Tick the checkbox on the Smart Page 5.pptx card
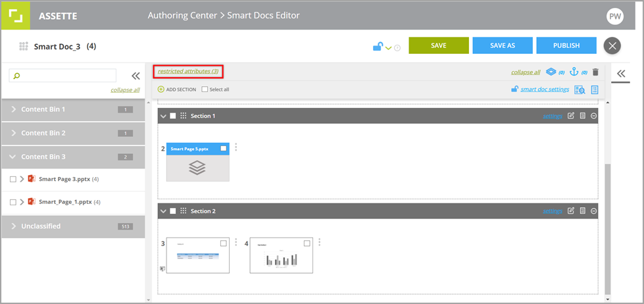Viewport: 644px width, 304px height. (224, 148)
